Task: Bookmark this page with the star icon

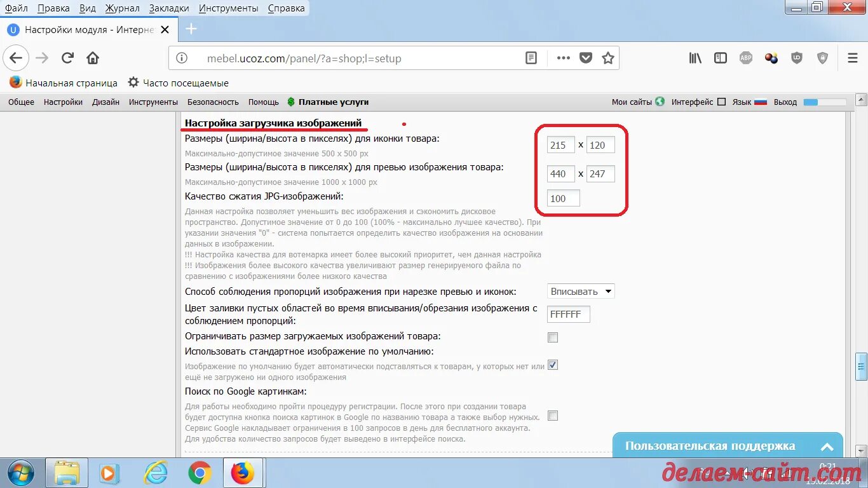Action: (x=608, y=58)
